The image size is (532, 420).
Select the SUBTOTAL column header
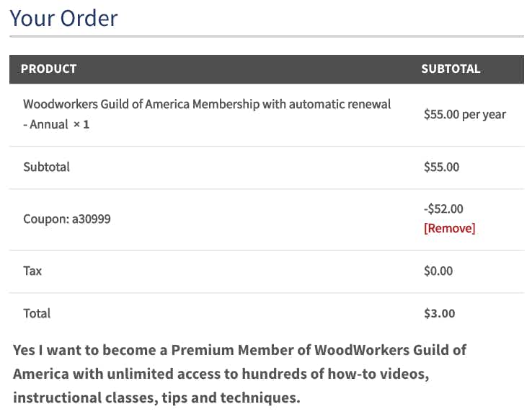451,69
